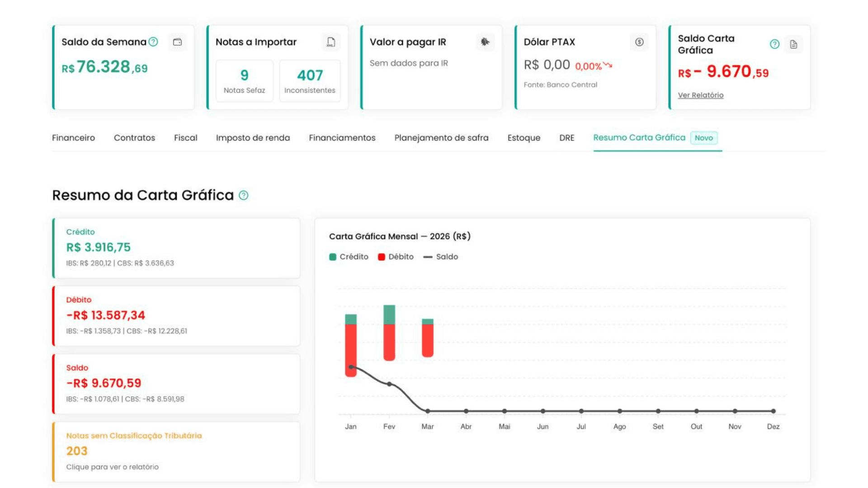This screenshot has height=488, width=868.
Task: Expand the Notas sem Classificação Tributária card
Action: 176,451
